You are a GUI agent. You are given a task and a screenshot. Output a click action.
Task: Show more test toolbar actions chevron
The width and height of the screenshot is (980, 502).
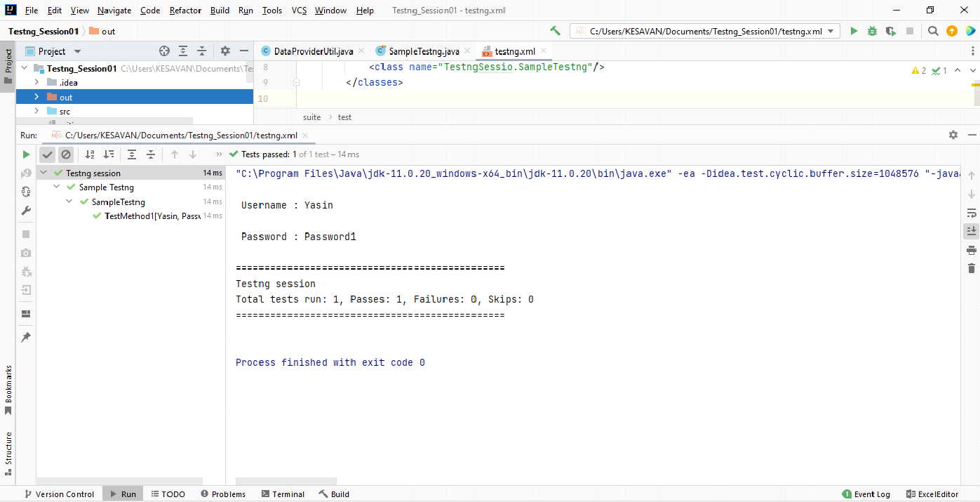(x=219, y=154)
